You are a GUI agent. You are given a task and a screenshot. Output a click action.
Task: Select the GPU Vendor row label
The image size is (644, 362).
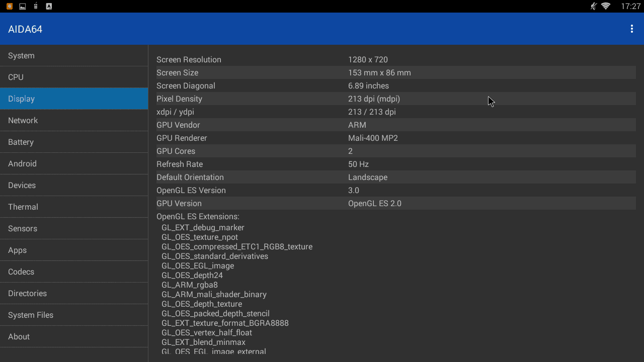click(x=178, y=125)
